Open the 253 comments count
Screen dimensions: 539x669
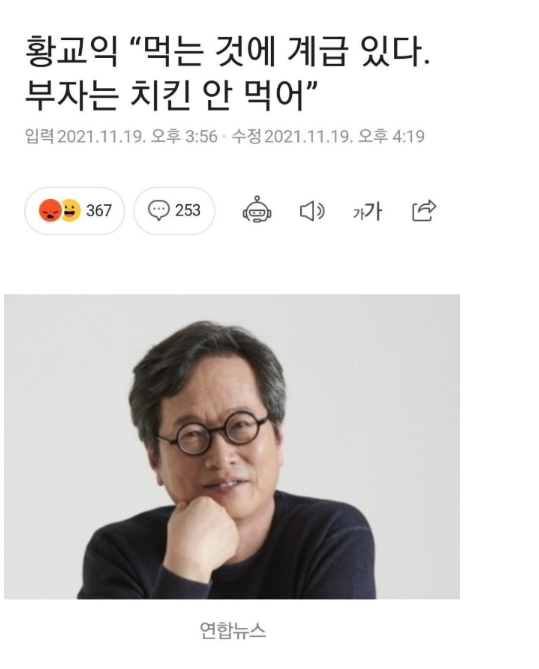188,210
